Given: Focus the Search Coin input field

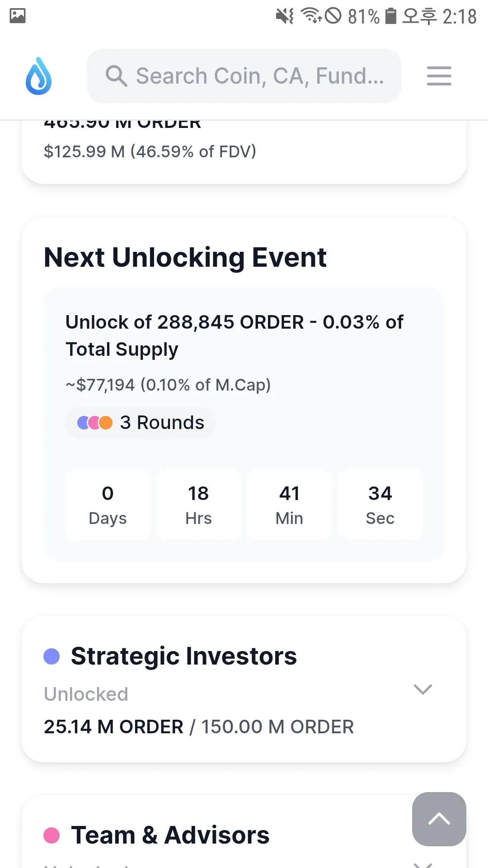Looking at the screenshot, I should click(260, 76).
